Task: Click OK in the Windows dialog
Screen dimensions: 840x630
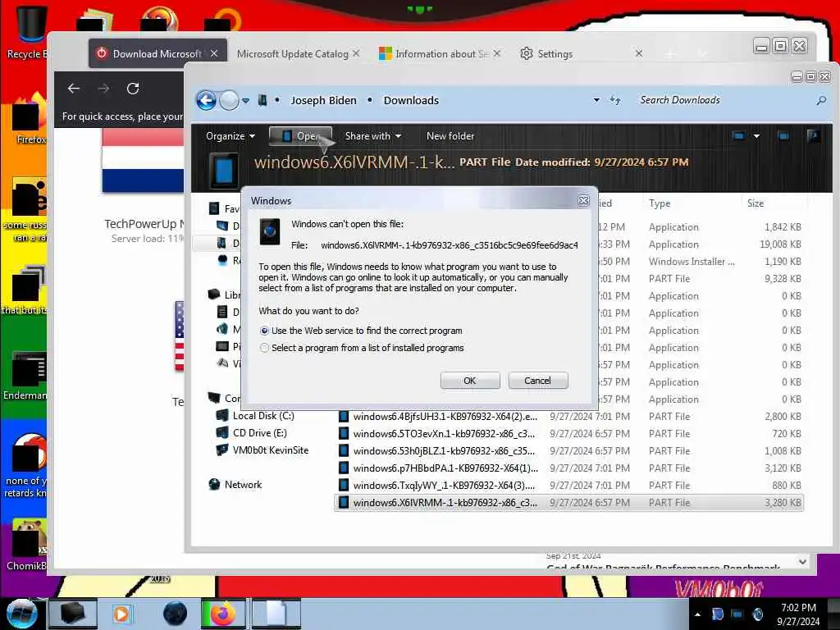Action: coord(470,381)
